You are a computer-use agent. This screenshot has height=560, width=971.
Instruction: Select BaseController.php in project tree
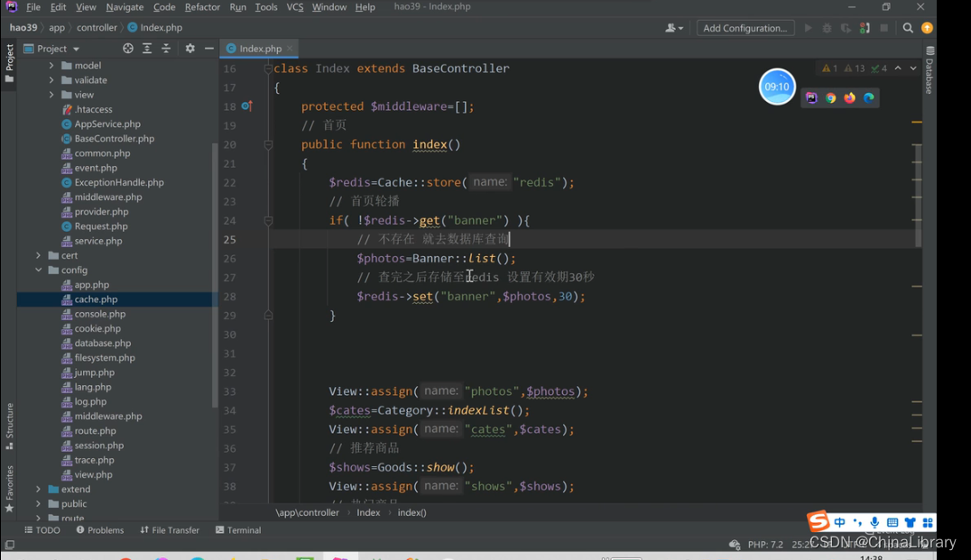coord(114,139)
